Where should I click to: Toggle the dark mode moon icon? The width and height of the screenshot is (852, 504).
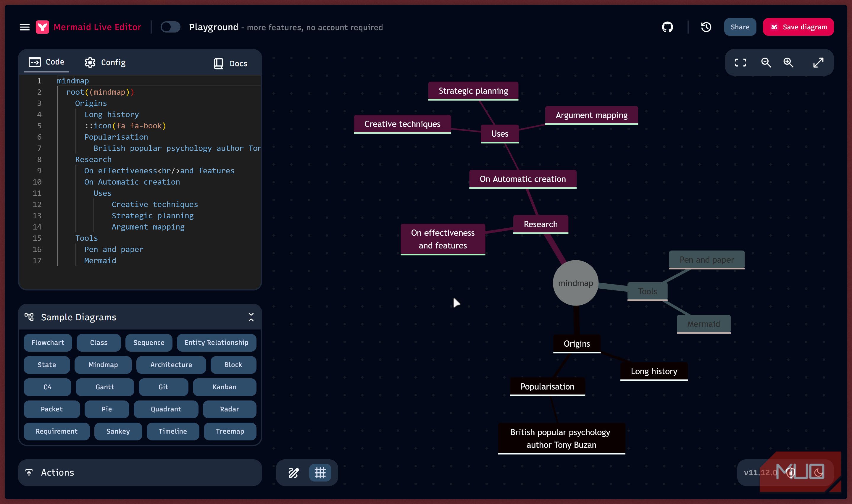pyautogui.click(x=818, y=472)
